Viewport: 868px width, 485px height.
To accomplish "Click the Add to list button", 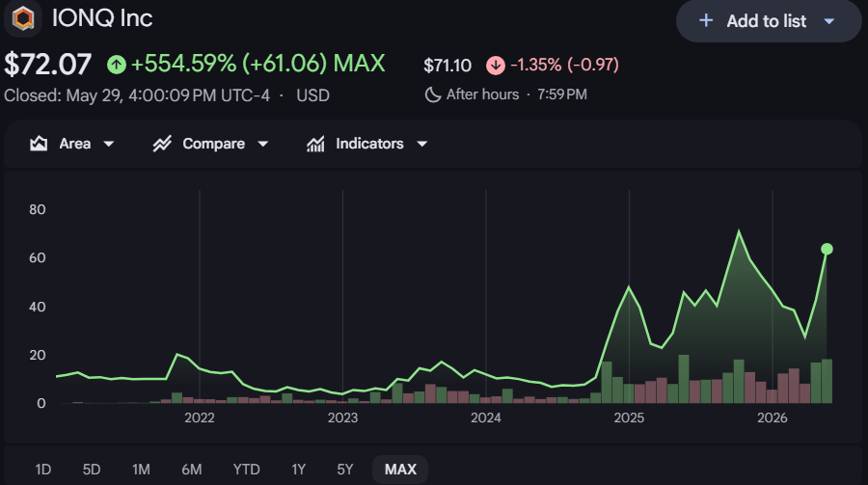I will (769, 21).
